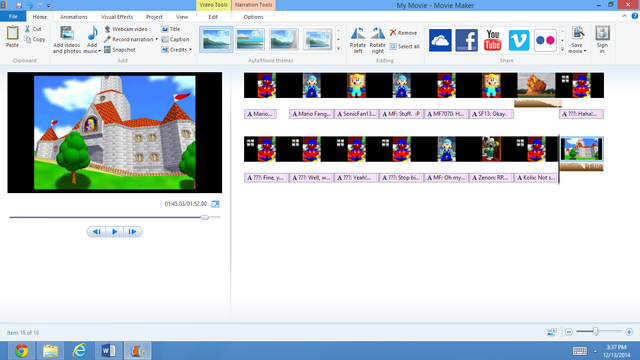The height and width of the screenshot is (360, 640).
Task: Collapse the ribbon with the chevron
Action: click(624, 16)
